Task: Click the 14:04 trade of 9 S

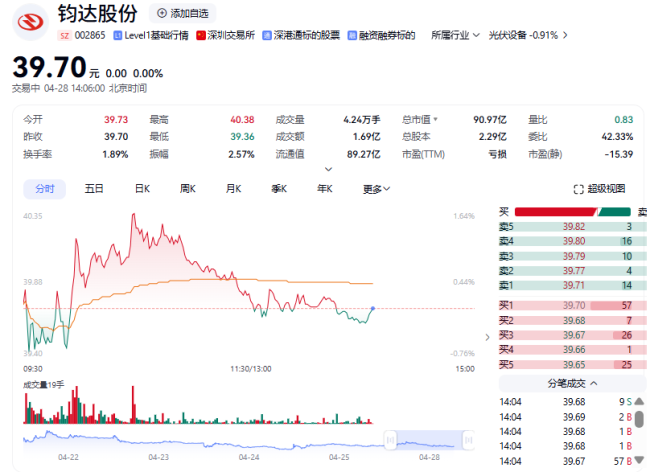Action: pyautogui.click(x=566, y=402)
